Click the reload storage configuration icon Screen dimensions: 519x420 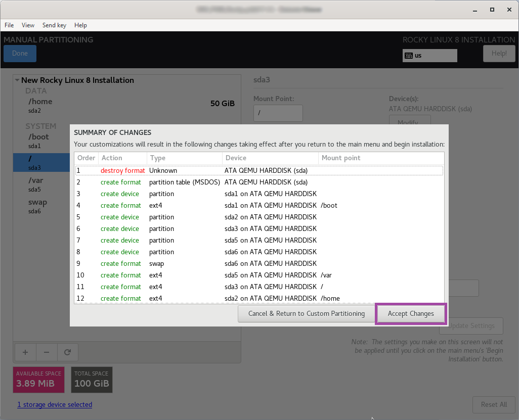pyautogui.click(x=67, y=352)
